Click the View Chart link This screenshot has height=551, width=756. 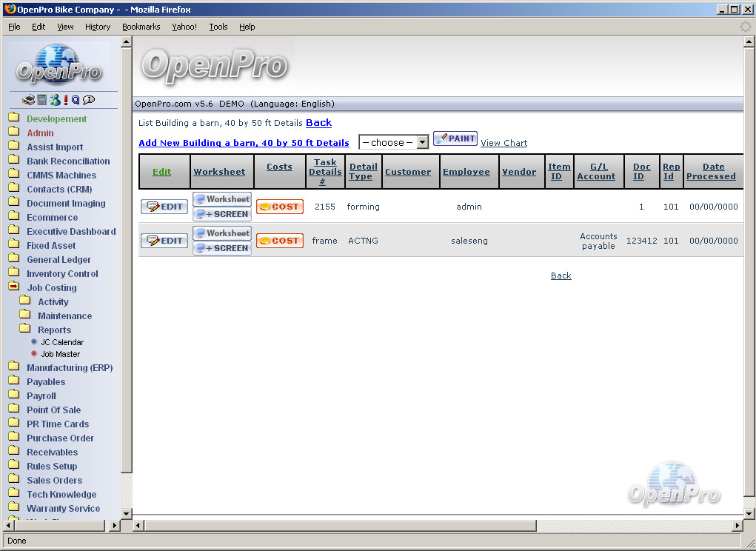coord(504,143)
